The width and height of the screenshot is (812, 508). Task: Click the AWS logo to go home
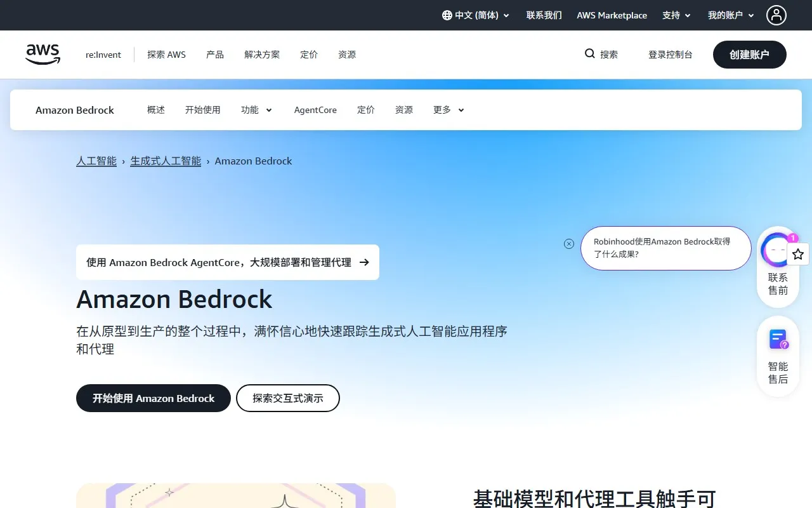43,54
